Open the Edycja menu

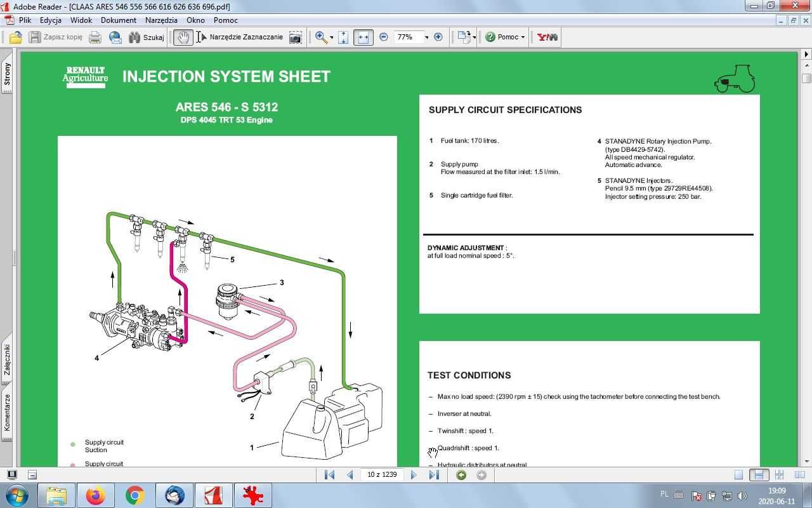(51, 20)
